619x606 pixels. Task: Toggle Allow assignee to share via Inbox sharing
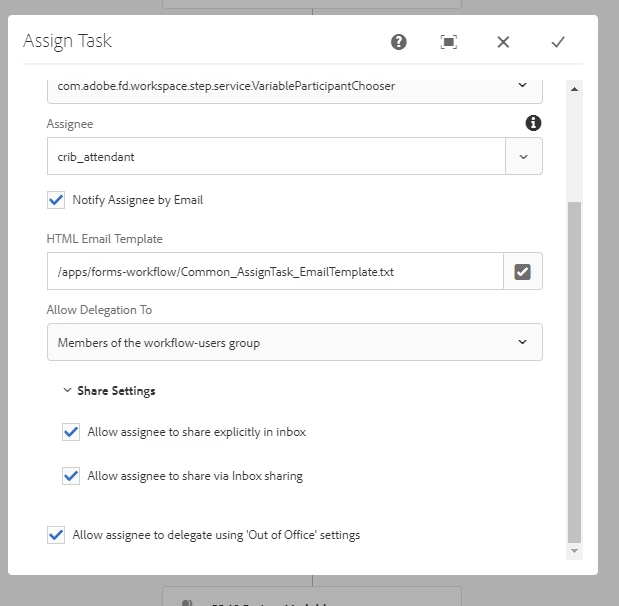pyautogui.click(x=71, y=476)
